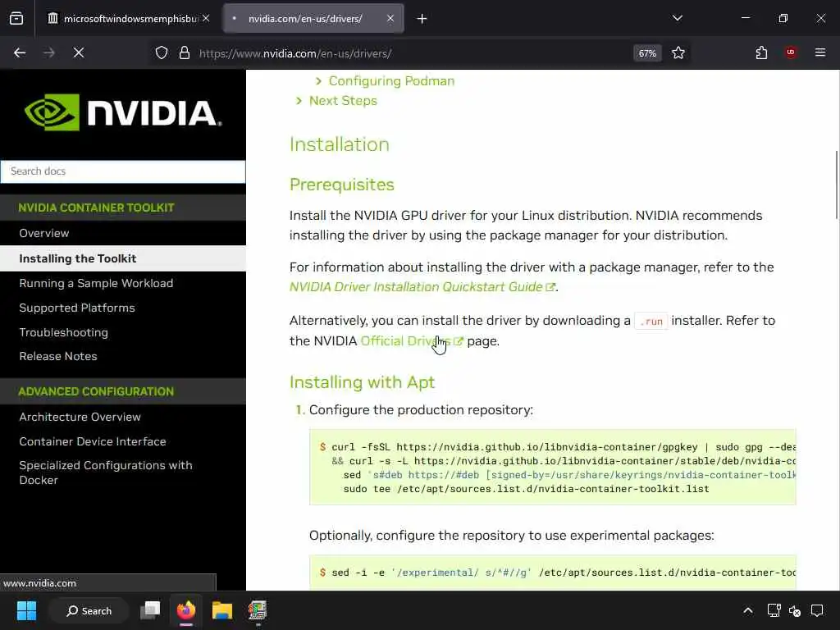The width and height of the screenshot is (840, 630).
Task: Open Container Device Interface page
Action: [93, 441]
